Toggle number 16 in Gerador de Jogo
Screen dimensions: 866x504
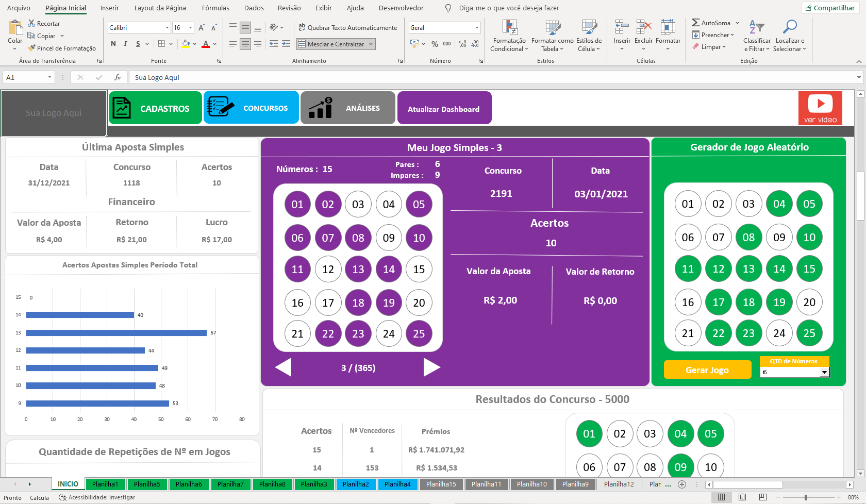(688, 303)
